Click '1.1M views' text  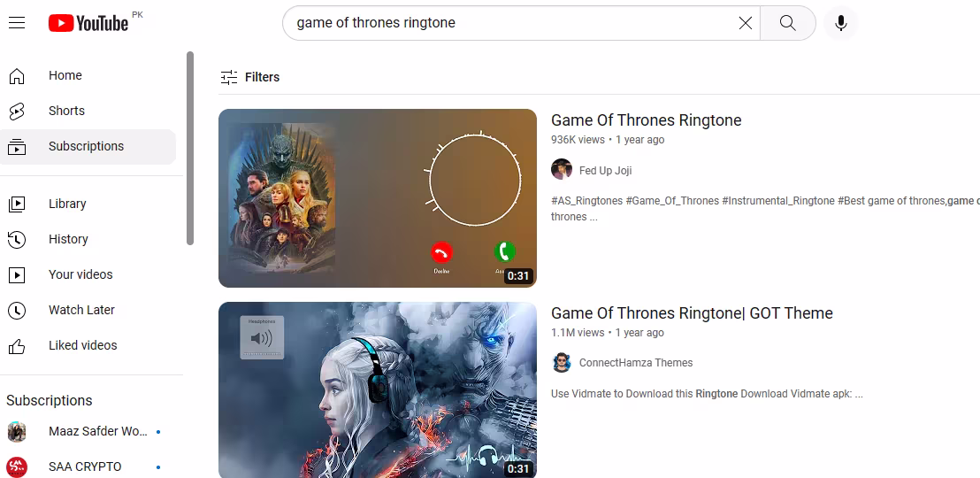[578, 332]
